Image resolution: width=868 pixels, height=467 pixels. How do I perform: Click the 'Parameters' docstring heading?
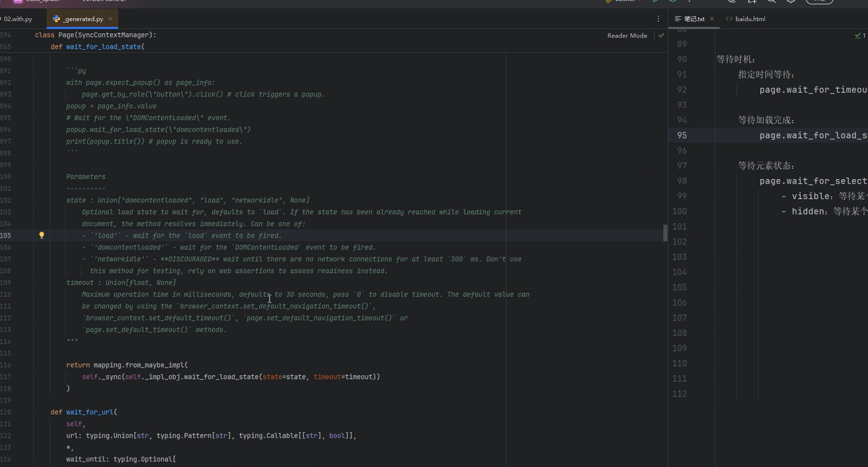86,177
